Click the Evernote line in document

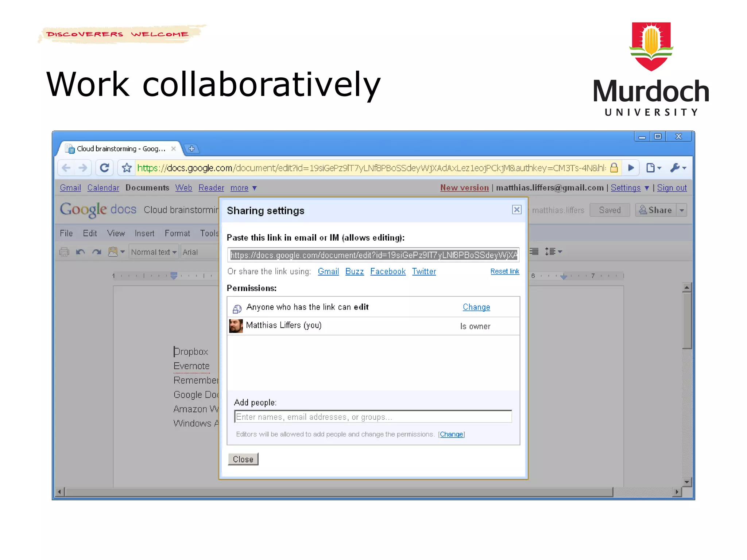[x=191, y=366]
